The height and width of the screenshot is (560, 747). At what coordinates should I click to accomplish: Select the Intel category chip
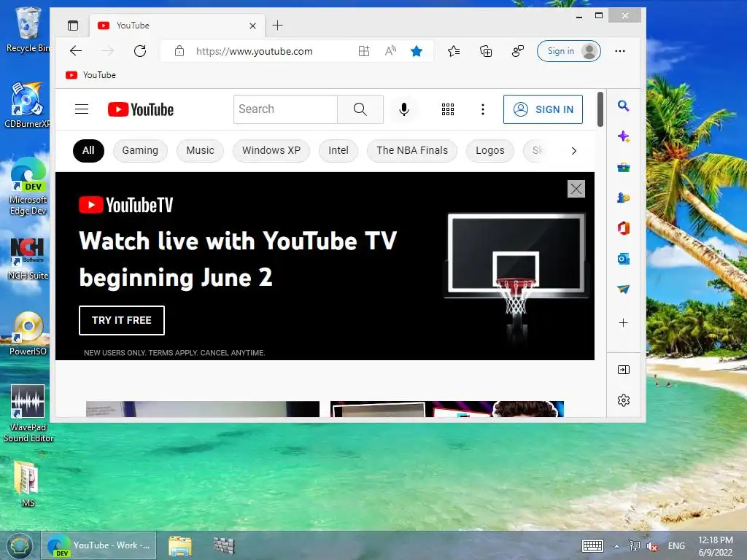click(338, 150)
